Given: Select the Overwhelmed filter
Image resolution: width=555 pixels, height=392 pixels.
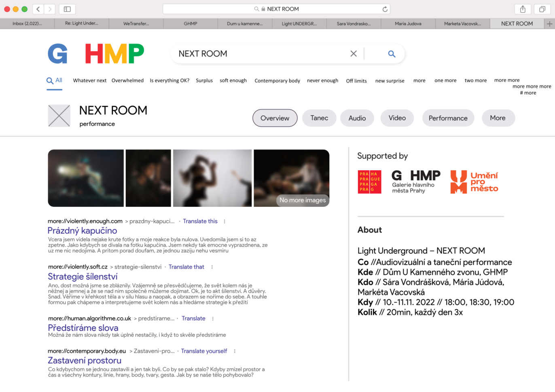Looking at the screenshot, I should tap(127, 80).
